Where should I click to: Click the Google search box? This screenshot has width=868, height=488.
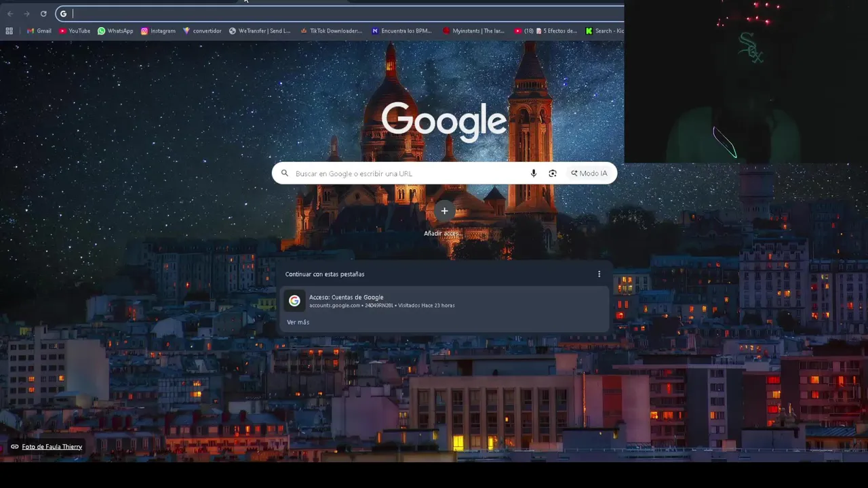pyautogui.click(x=444, y=174)
